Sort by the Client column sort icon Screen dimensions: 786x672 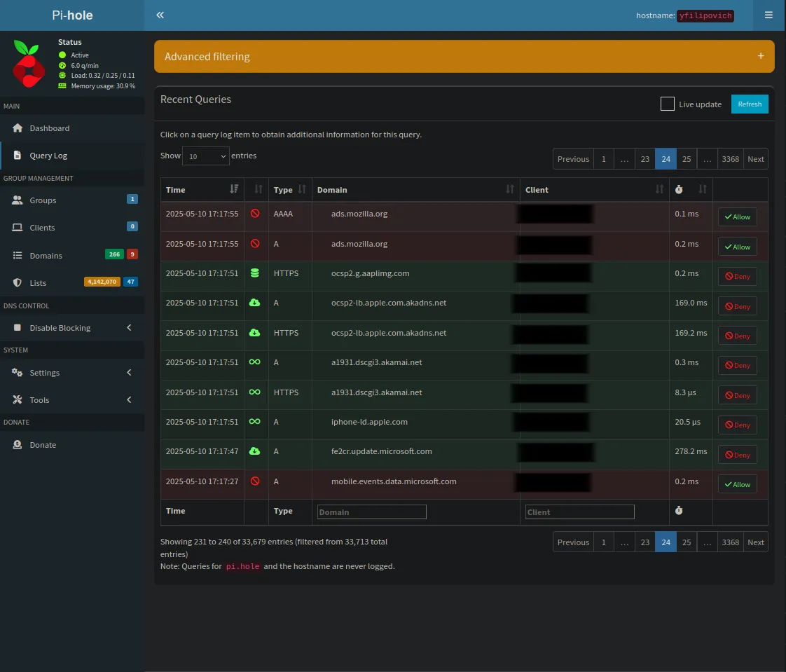(x=659, y=189)
